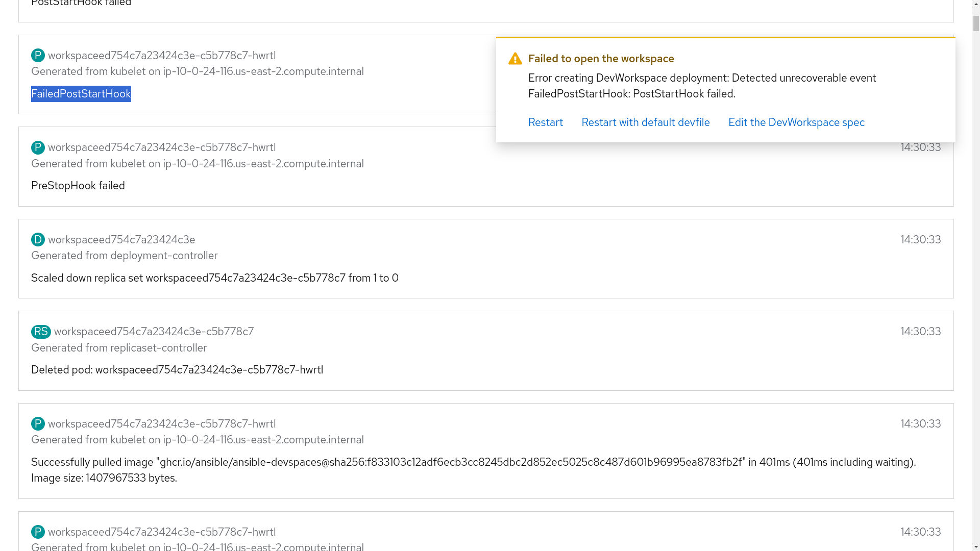Screen dimensions: 980x551
Task: Click the Deleted pod event message
Action: pos(177,370)
